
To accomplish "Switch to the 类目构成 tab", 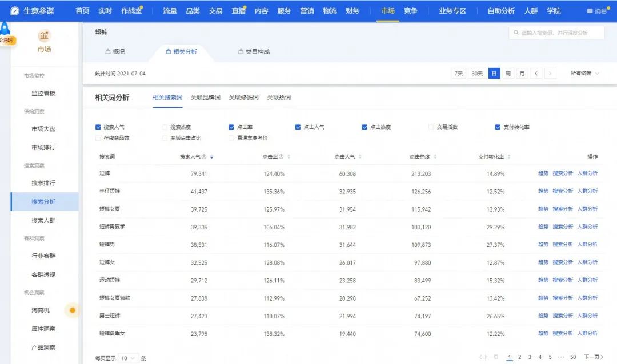I will coord(257,50).
